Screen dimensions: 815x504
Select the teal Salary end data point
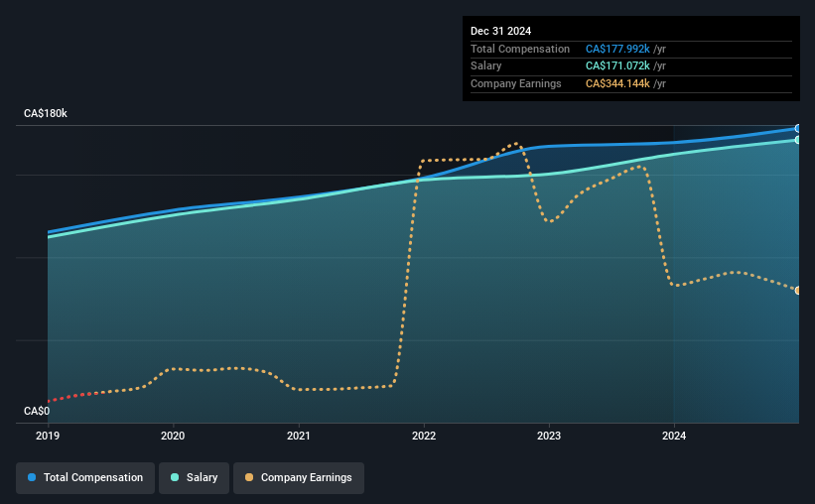pos(798,140)
